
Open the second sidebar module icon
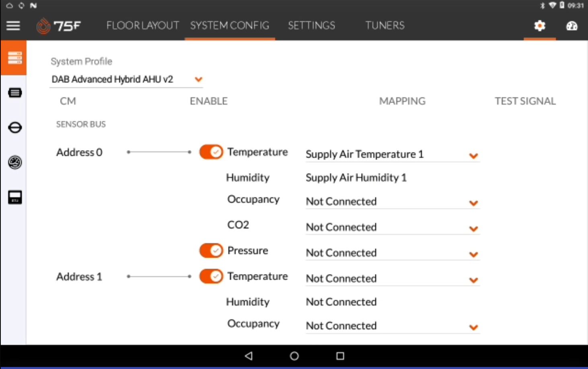tap(15, 93)
